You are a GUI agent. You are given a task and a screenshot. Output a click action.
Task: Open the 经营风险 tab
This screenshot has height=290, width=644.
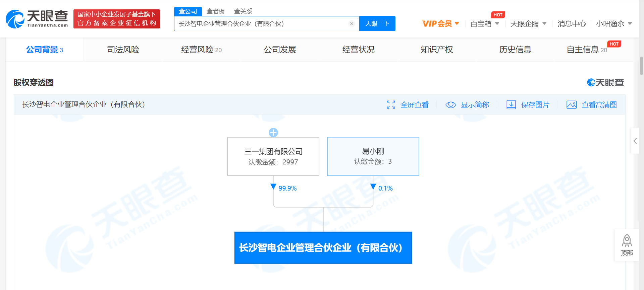201,50
